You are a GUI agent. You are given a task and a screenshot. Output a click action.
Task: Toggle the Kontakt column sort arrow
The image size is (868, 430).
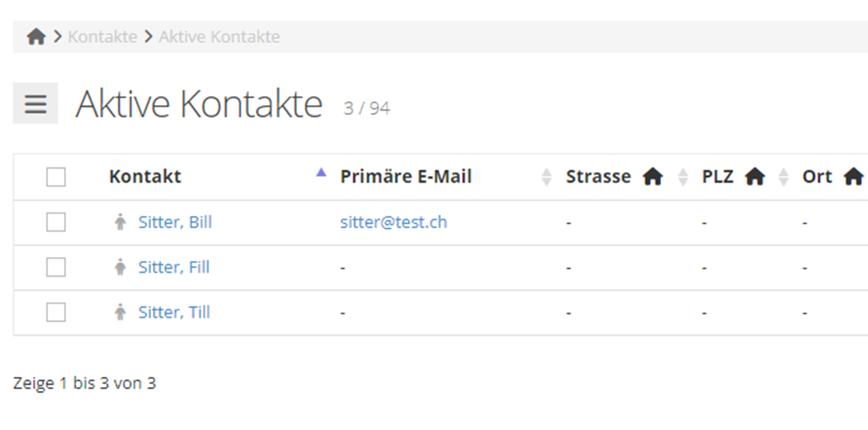[x=321, y=173]
